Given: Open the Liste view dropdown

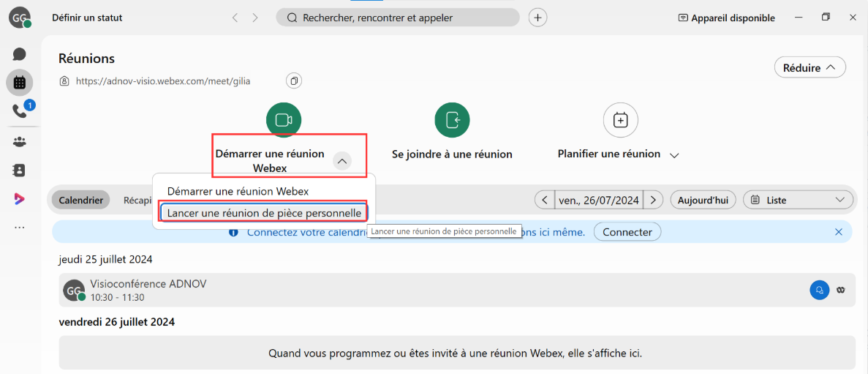Looking at the screenshot, I should coord(798,200).
